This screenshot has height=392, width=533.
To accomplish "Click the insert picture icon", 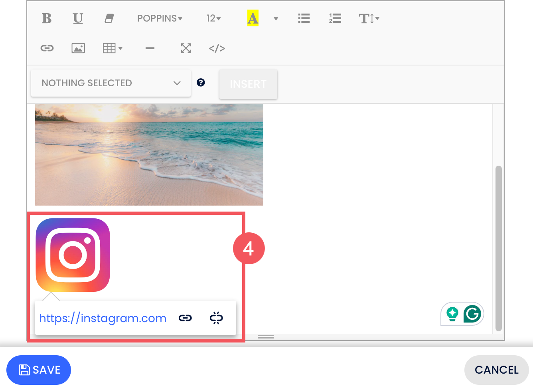I will [x=78, y=48].
